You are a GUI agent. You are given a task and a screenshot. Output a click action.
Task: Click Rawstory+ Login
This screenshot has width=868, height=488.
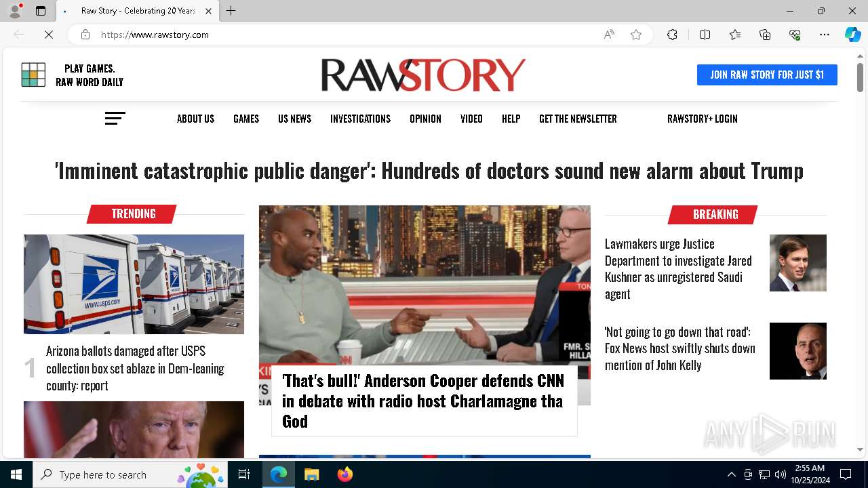click(702, 119)
